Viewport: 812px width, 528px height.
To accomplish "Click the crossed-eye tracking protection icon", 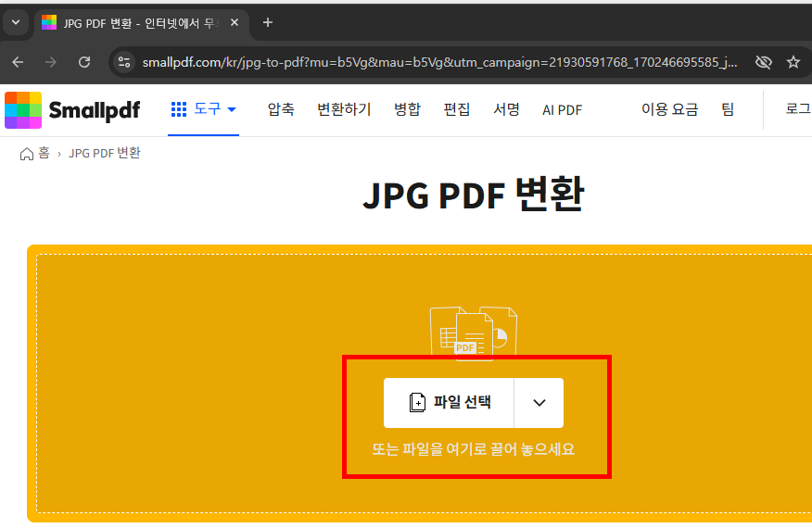I will (763, 63).
